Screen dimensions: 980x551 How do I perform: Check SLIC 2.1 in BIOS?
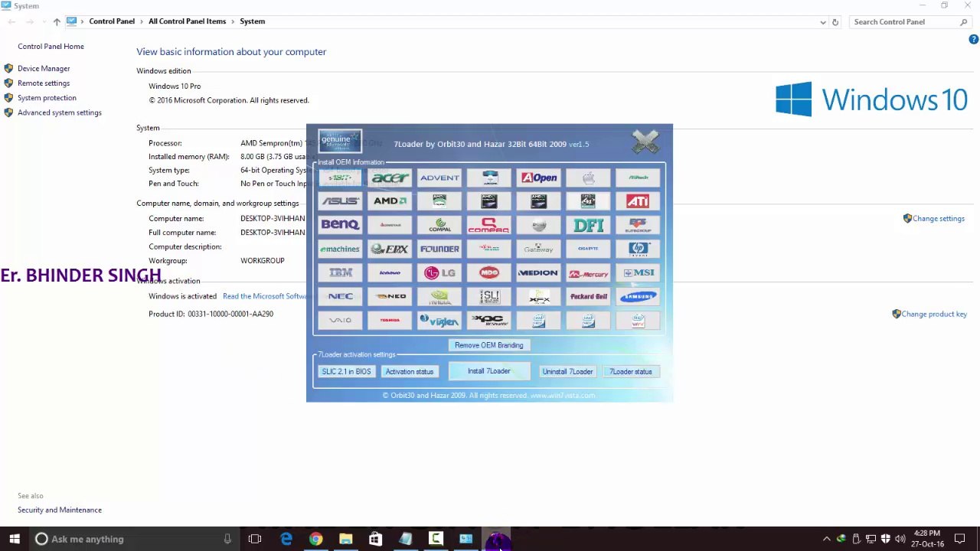346,372
